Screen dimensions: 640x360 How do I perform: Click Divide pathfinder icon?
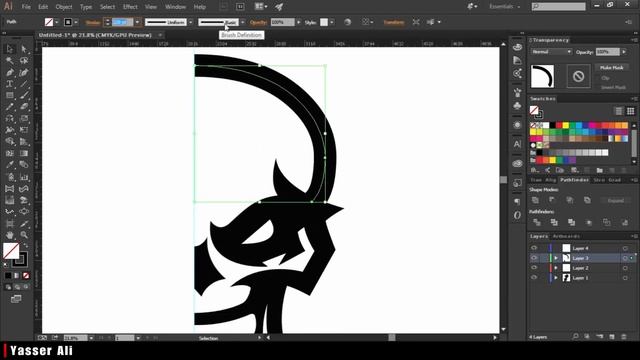click(537, 222)
